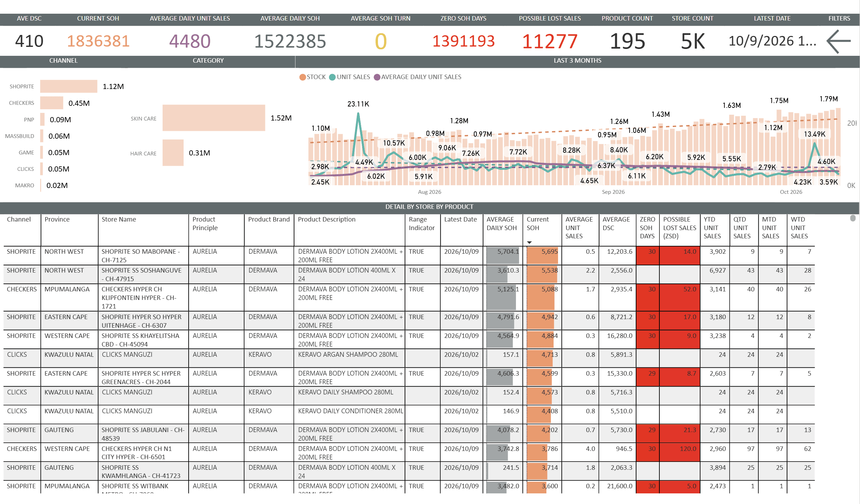This screenshot has width=860, height=504.
Task: Click the ZERO SOH DAYS value 1391193
Action: click(x=464, y=41)
